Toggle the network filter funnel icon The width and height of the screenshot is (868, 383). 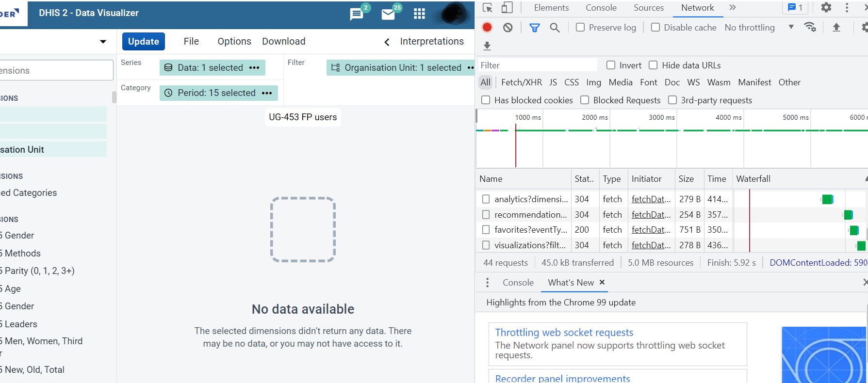point(534,28)
